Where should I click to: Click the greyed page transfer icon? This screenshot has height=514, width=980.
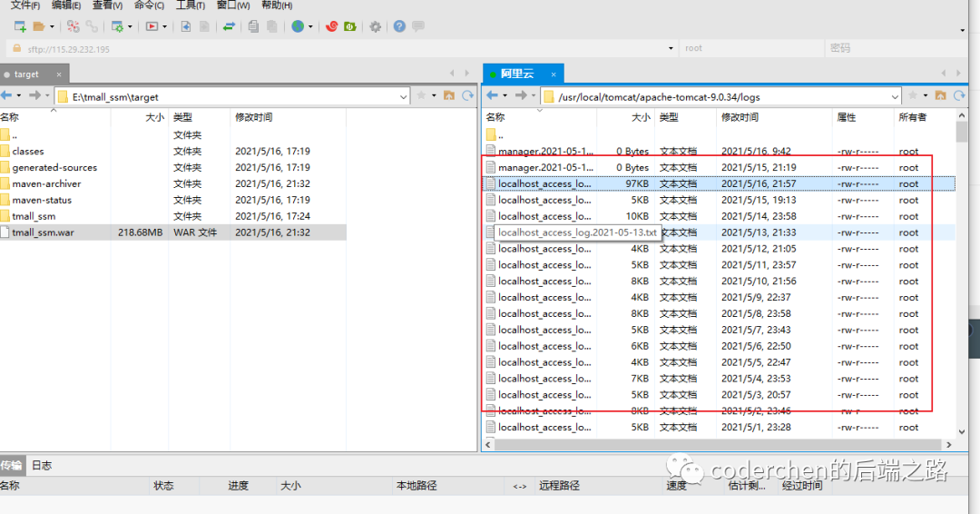pyautogui.click(x=204, y=26)
